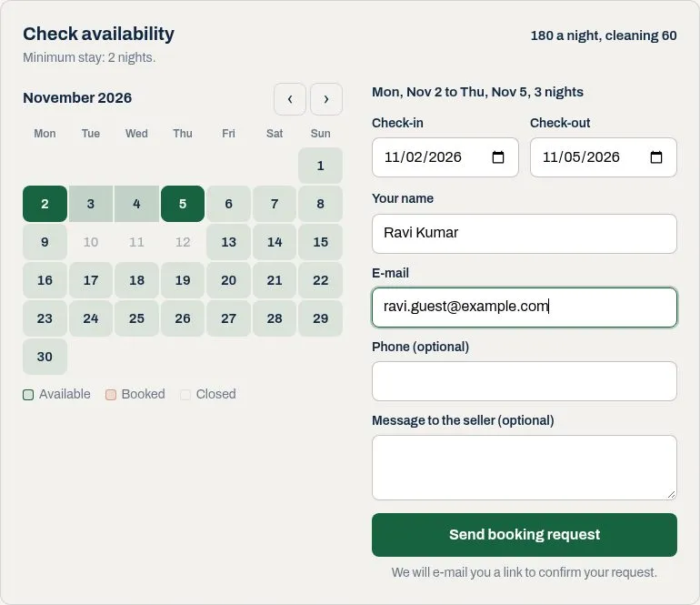Click the '180 a night, cleaning 60' text

(604, 35)
